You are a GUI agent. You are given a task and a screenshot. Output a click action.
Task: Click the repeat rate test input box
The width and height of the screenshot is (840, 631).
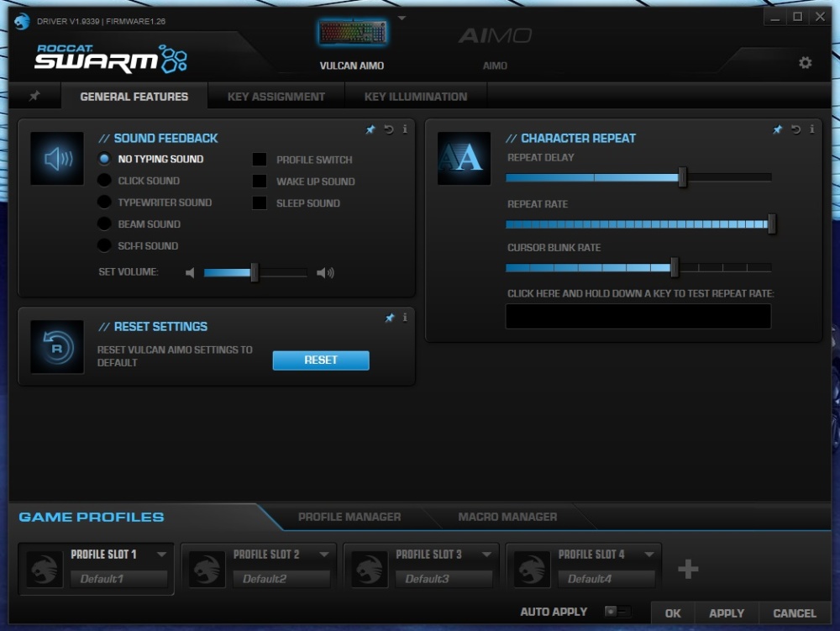[x=638, y=317]
